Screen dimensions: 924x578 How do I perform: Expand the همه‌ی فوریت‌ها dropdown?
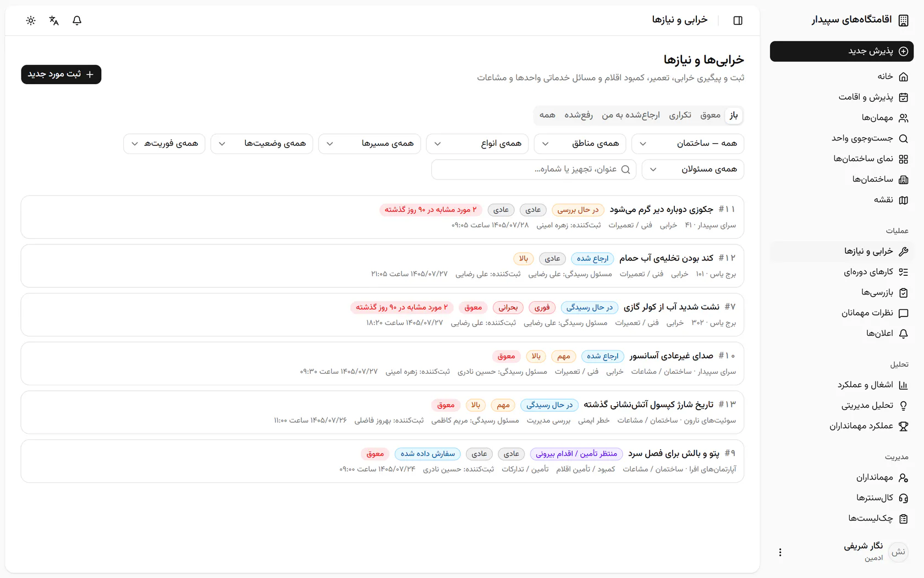(x=164, y=144)
